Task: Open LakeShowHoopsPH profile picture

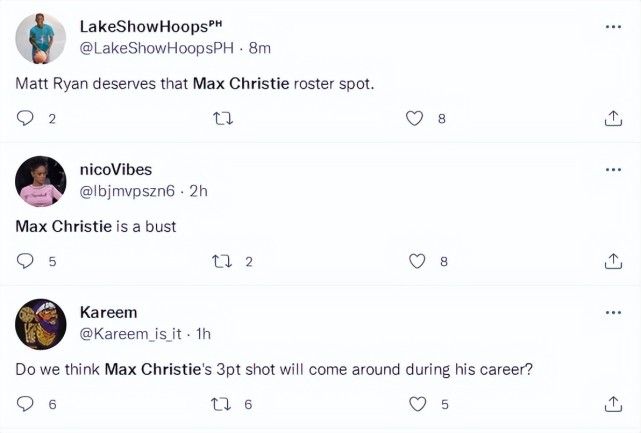Action: [x=41, y=38]
